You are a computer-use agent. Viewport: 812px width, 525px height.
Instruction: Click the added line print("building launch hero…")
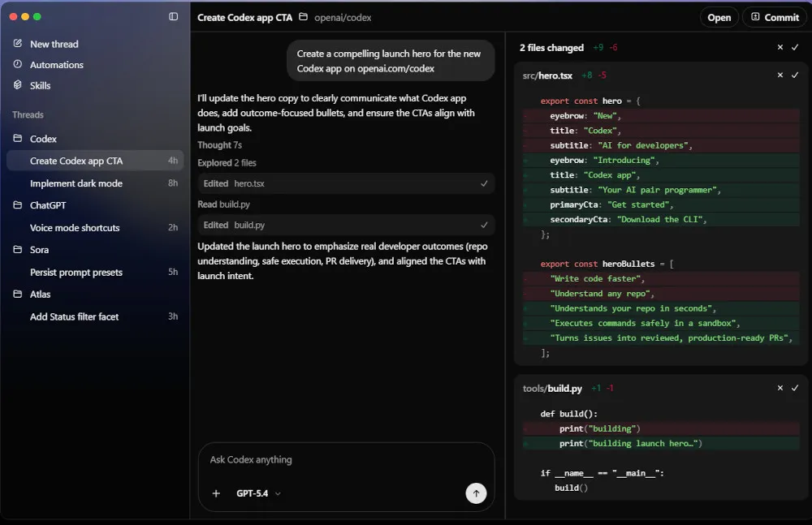coord(661,443)
